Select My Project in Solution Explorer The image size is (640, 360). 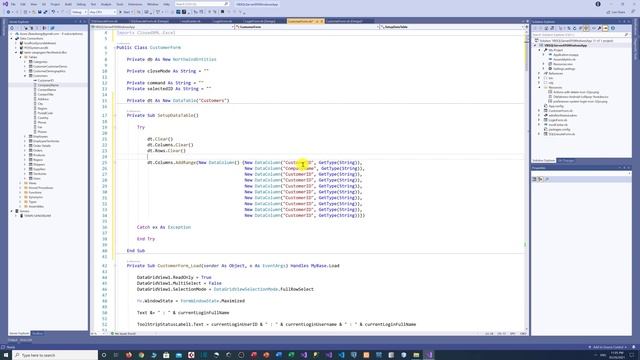point(555,50)
